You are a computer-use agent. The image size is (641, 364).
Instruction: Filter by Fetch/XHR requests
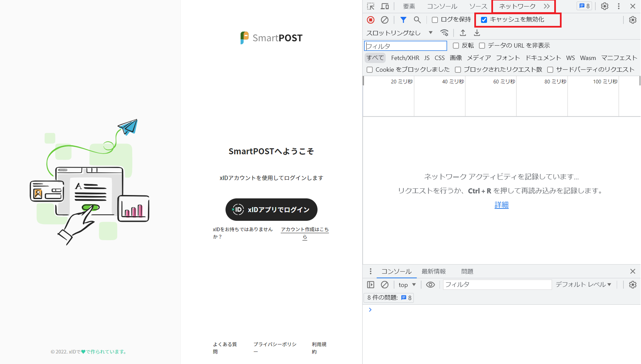(x=405, y=58)
